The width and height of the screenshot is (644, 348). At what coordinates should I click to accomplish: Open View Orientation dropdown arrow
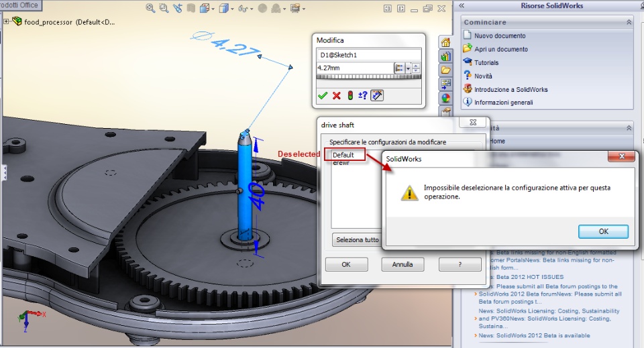coord(232,9)
